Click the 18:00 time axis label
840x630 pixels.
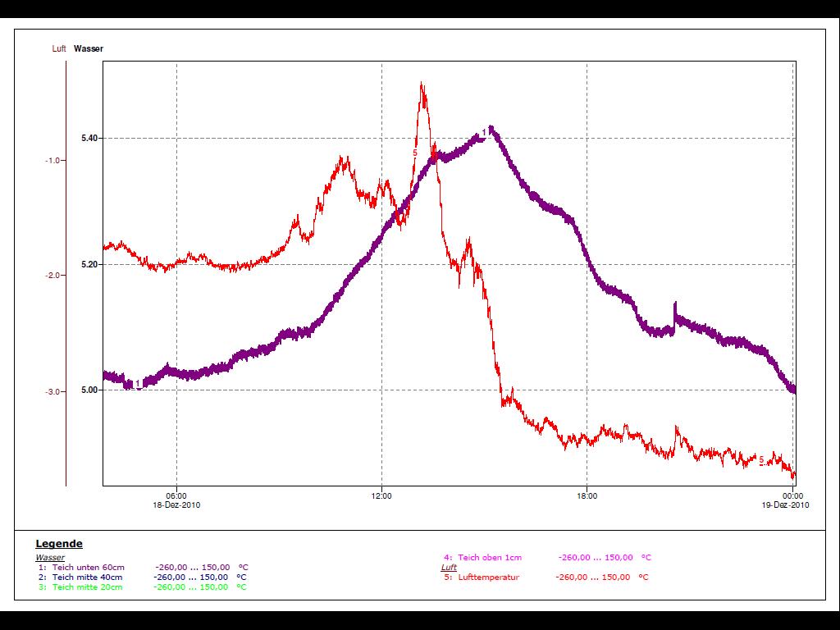[587, 495]
